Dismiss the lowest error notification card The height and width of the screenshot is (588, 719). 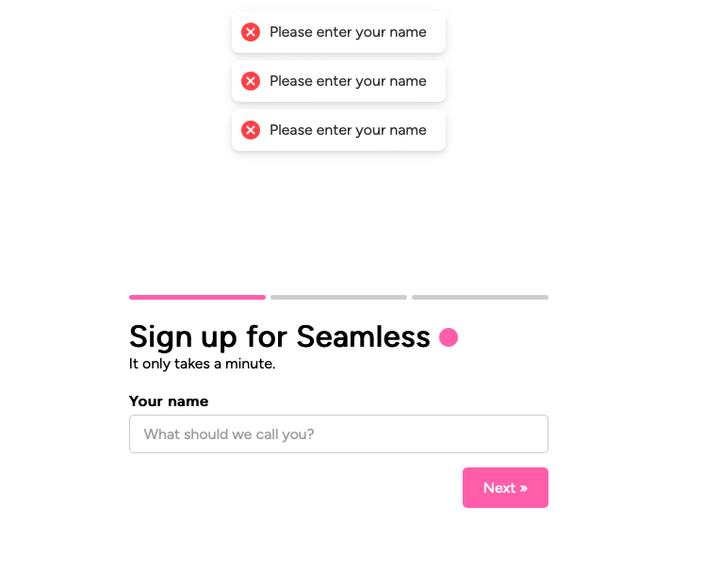[x=338, y=130]
